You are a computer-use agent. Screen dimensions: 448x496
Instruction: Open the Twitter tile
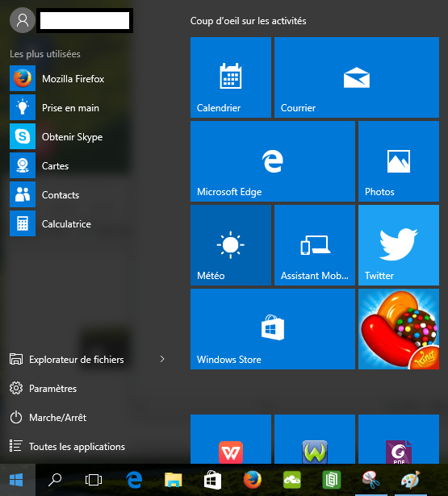tap(399, 245)
